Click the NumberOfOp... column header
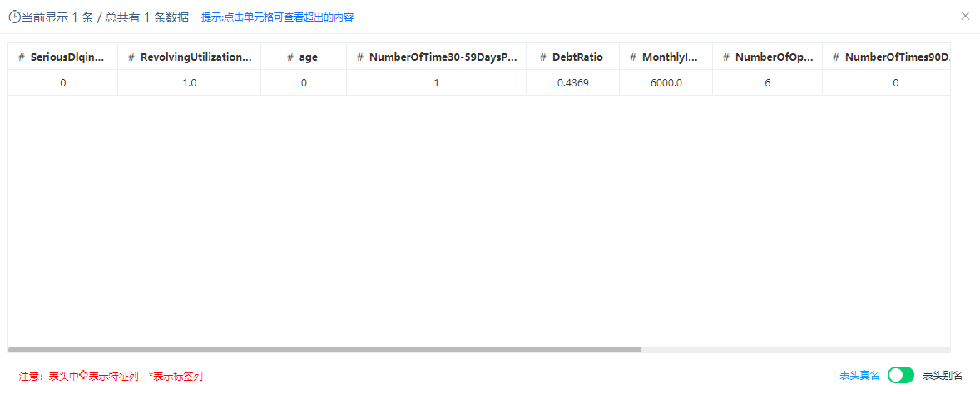Screen dimensions: 980x394 click(768, 57)
